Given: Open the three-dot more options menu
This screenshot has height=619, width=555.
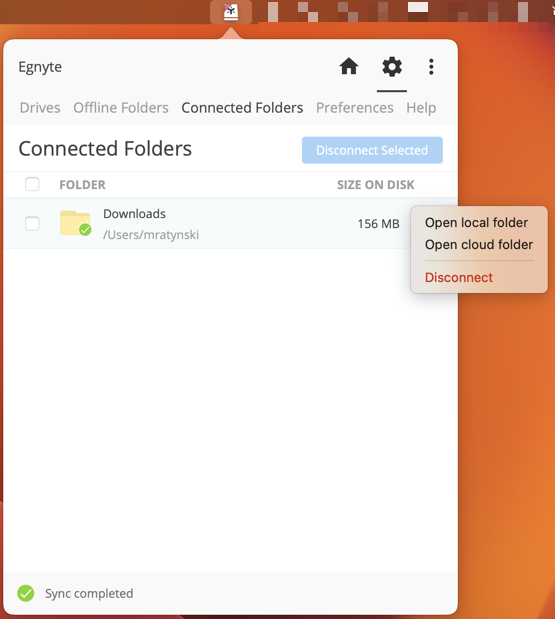Looking at the screenshot, I should click(x=431, y=67).
